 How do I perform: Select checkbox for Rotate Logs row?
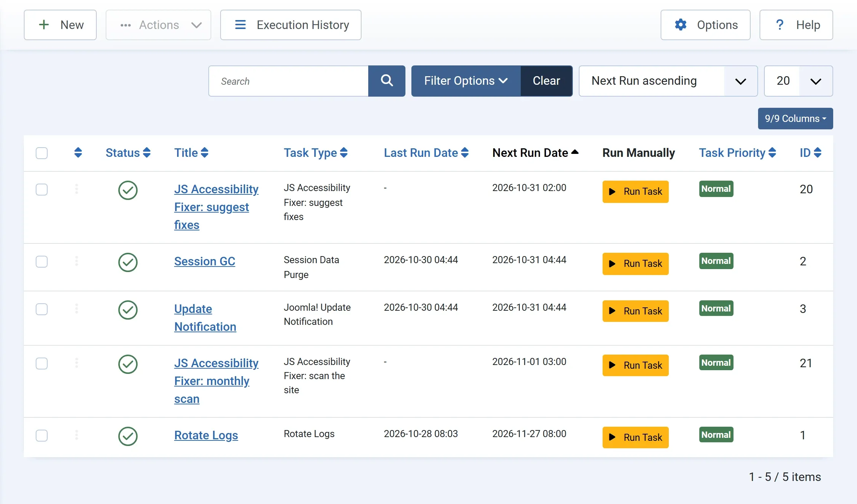[x=42, y=436]
